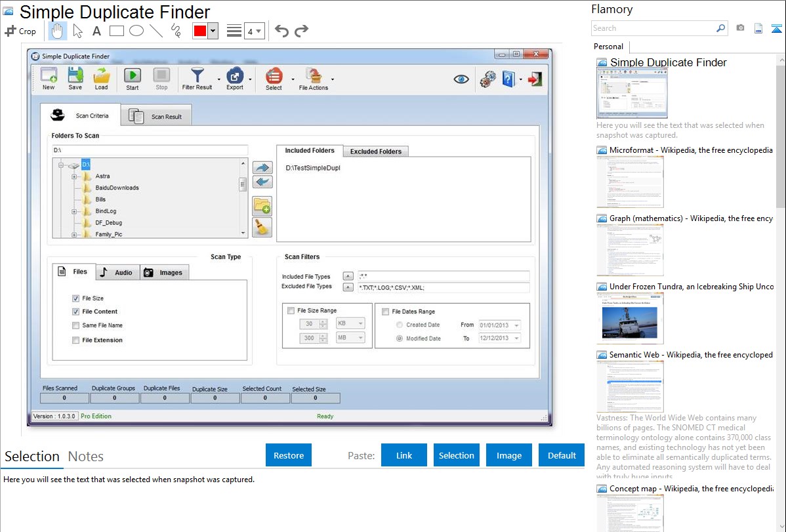Open File Actions toolbar icon
The height and width of the screenshot is (532, 786).
[x=314, y=79]
